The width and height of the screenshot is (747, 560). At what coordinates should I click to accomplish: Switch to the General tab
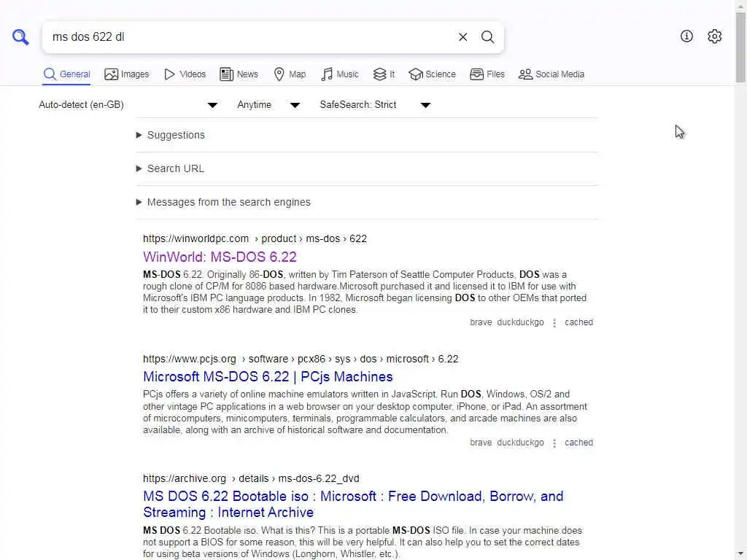pyautogui.click(x=66, y=74)
